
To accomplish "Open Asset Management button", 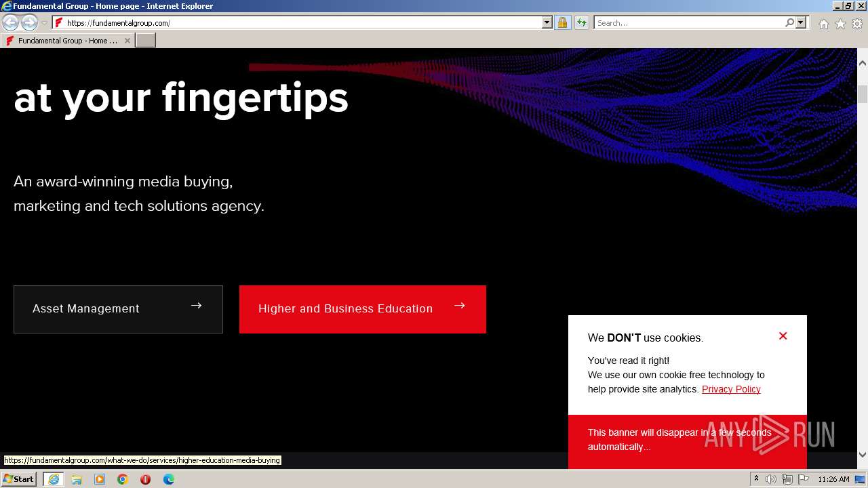I will tap(118, 309).
